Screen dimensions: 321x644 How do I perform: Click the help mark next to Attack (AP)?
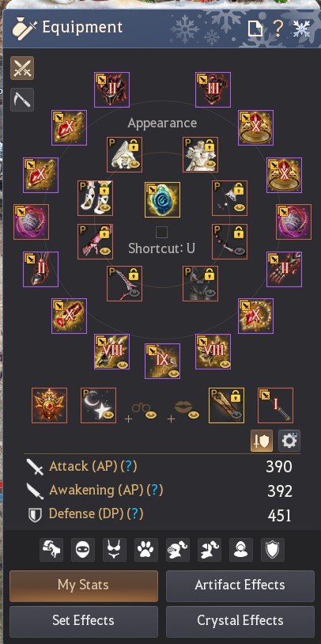point(130,466)
